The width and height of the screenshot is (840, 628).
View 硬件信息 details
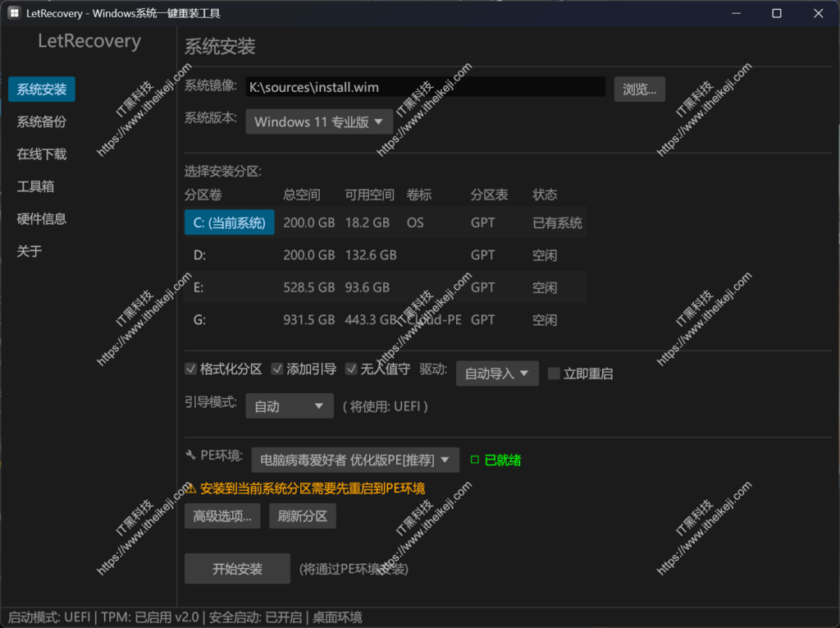(x=41, y=218)
